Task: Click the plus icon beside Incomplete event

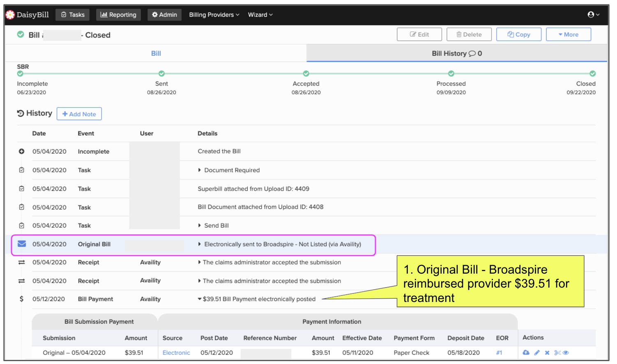Action: [x=21, y=152]
